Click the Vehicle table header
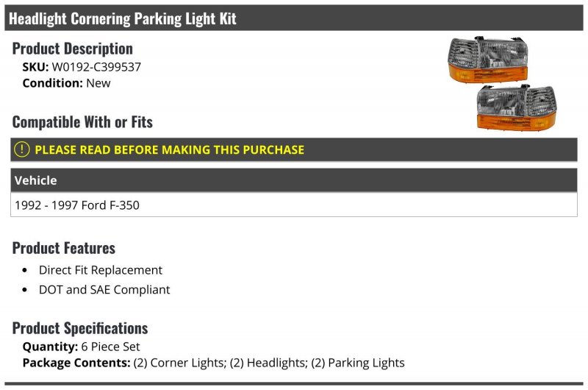 (x=293, y=180)
